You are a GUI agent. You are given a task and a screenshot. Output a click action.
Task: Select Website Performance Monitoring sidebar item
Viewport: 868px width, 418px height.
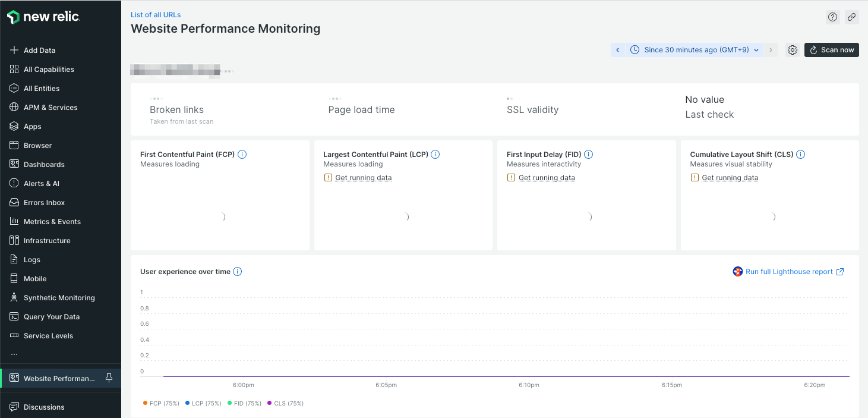pyautogui.click(x=59, y=379)
